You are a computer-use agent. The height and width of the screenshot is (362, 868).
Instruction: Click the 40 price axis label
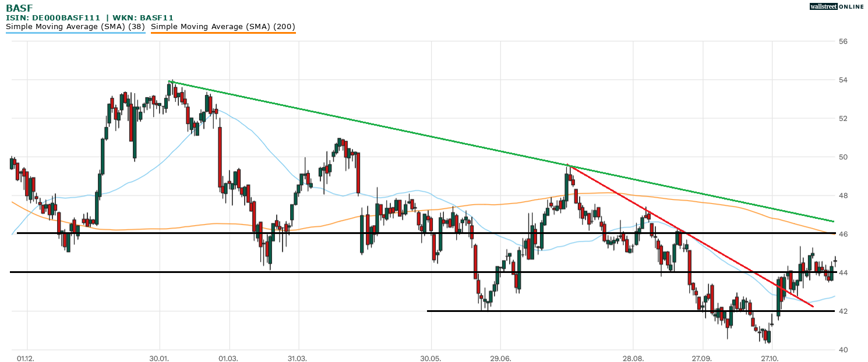pyautogui.click(x=843, y=350)
